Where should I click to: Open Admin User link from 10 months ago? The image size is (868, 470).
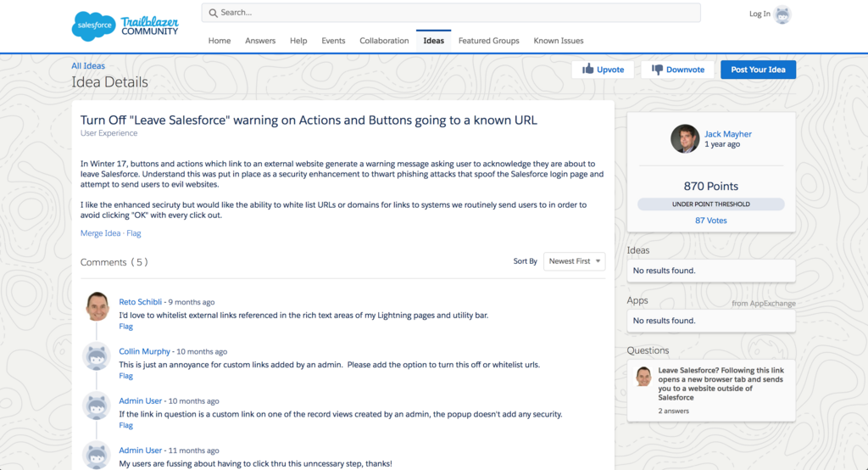click(x=141, y=400)
